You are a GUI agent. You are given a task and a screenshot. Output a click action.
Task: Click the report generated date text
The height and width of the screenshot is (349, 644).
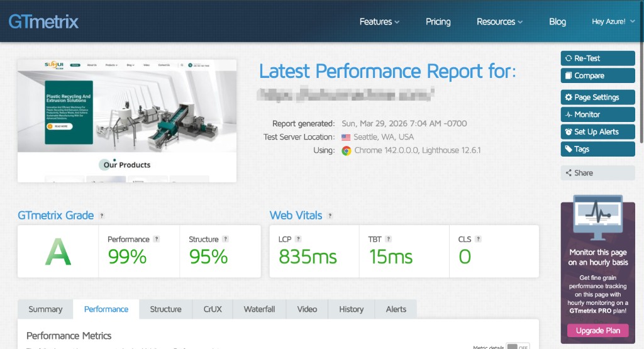404,124
